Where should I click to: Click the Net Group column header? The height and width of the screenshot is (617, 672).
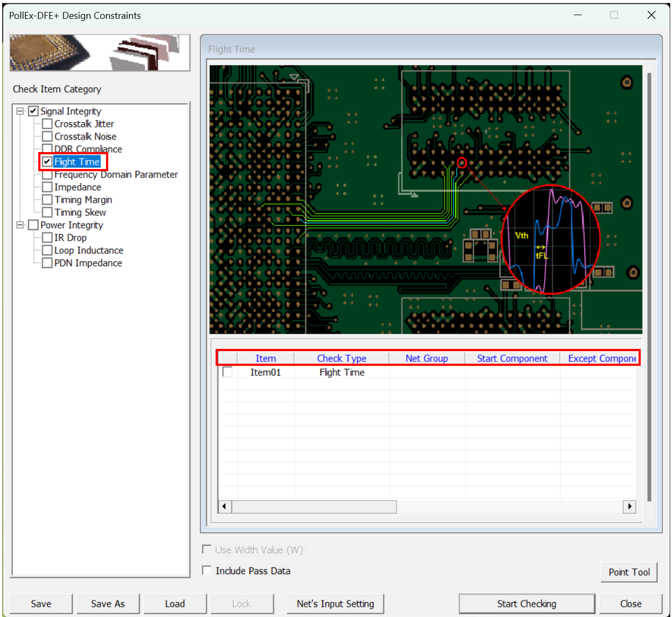[426, 358]
